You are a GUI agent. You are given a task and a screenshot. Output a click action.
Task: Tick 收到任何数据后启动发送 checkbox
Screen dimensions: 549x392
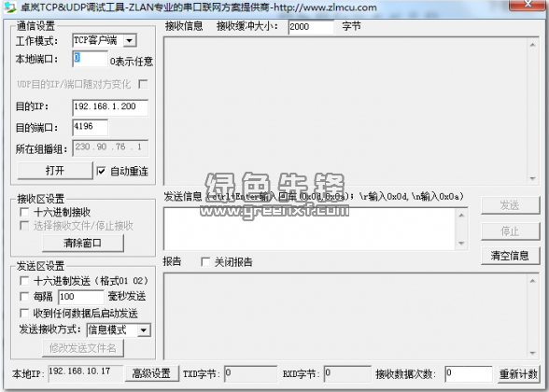[x=24, y=313]
